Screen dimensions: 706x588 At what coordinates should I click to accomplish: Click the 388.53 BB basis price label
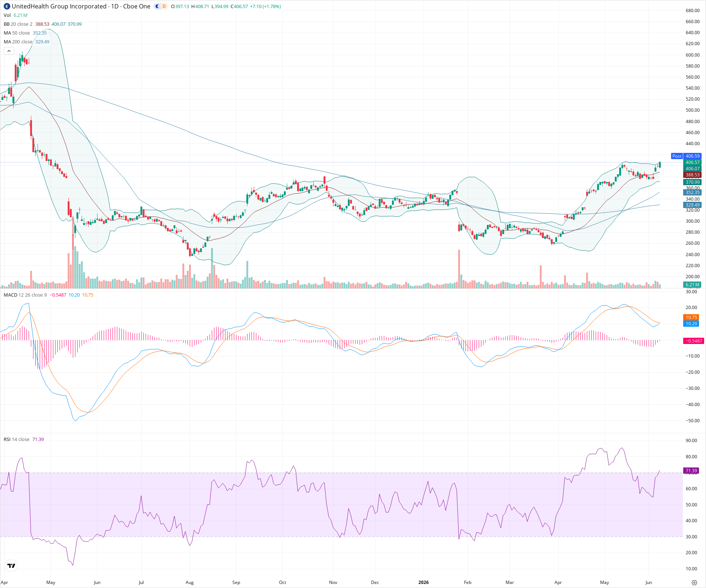click(692, 175)
